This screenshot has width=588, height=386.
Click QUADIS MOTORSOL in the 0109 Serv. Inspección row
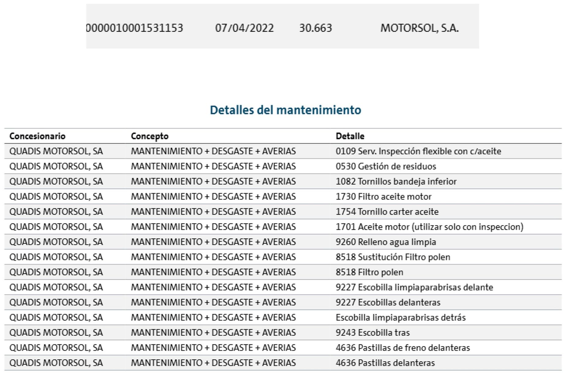56,151
